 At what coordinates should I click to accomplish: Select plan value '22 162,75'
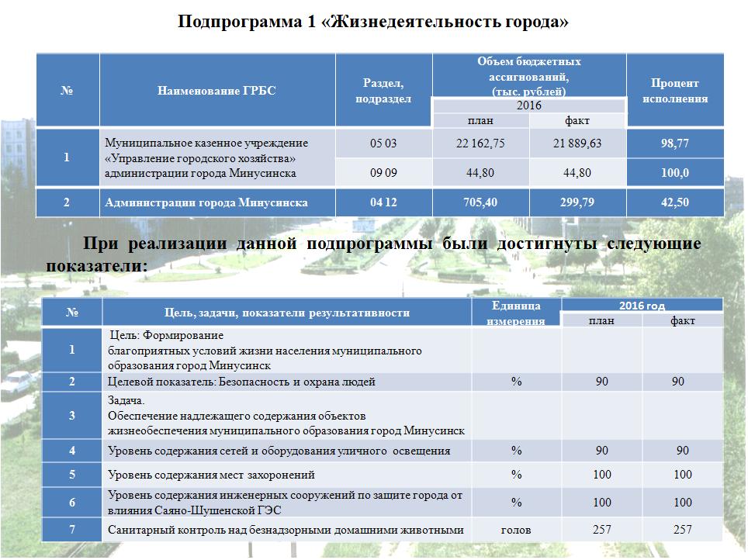[x=480, y=143]
